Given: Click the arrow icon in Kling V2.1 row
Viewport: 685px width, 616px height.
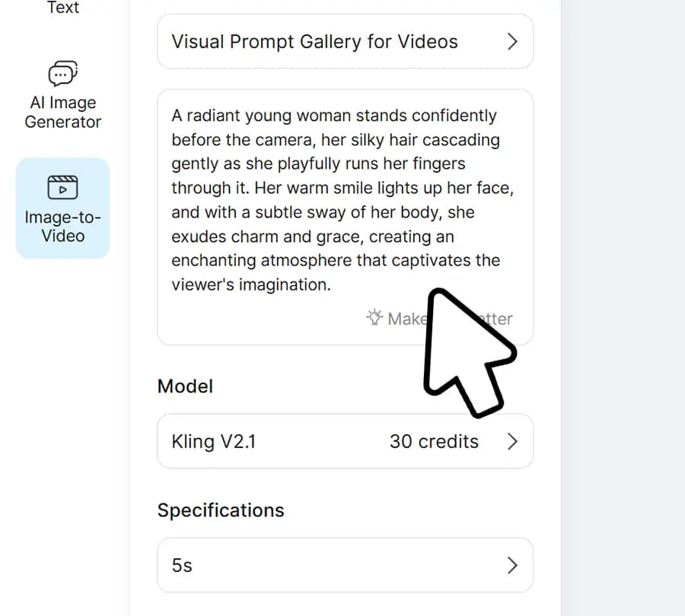Looking at the screenshot, I should [x=512, y=441].
